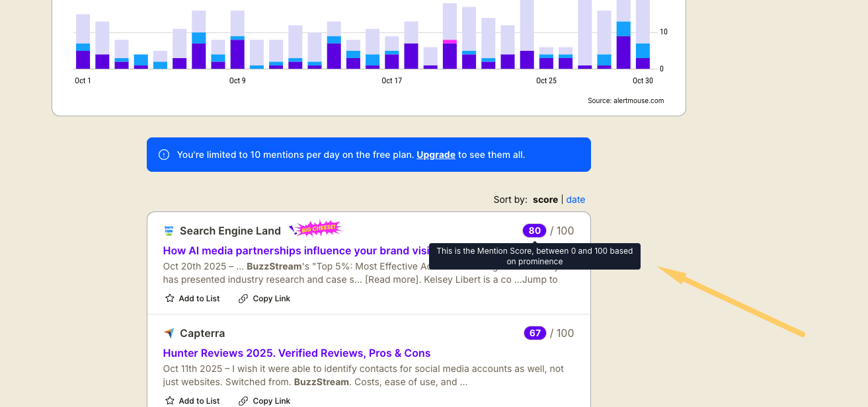The width and height of the screenshot is (868, 407).
Task: Click the chain link icon on Search Engine Land mention
Action: point(243,299)
